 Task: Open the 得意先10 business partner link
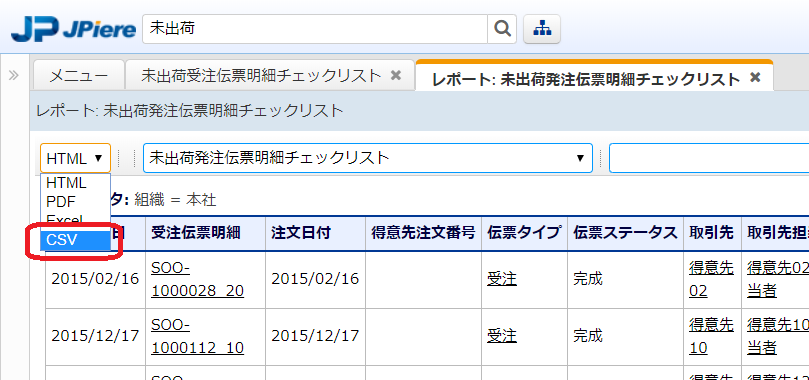[711, 337]
